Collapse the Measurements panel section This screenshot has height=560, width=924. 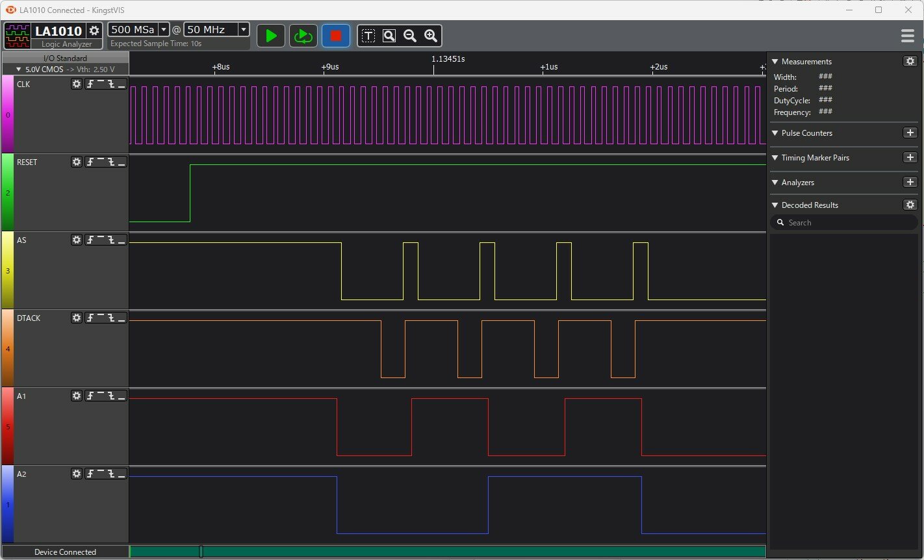[x=775, y=62]
